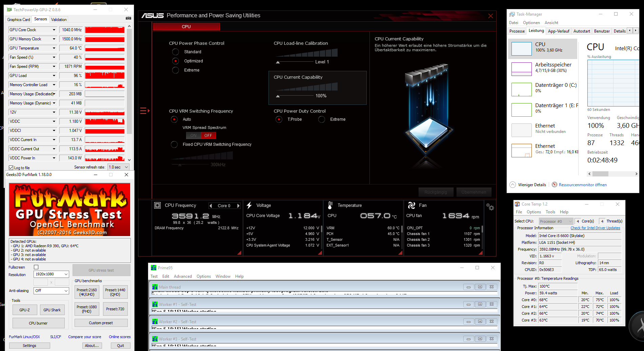This screenshot has width=644, height=351.
Task: Open the Check for Intel Driver Updates link
Action: tap(595, 228)
